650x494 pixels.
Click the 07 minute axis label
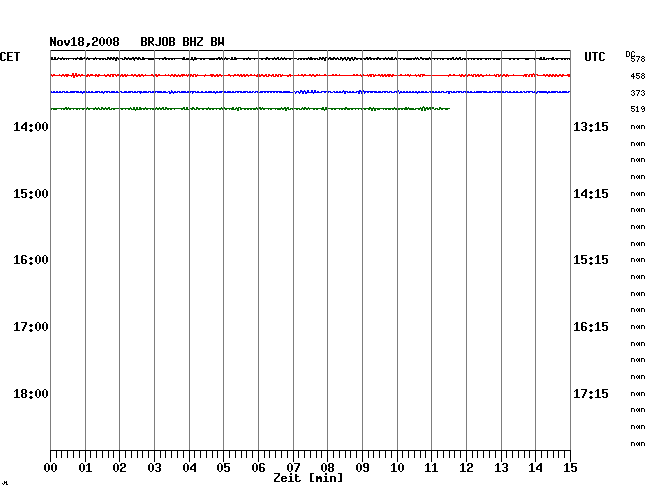tap(293, 468)
